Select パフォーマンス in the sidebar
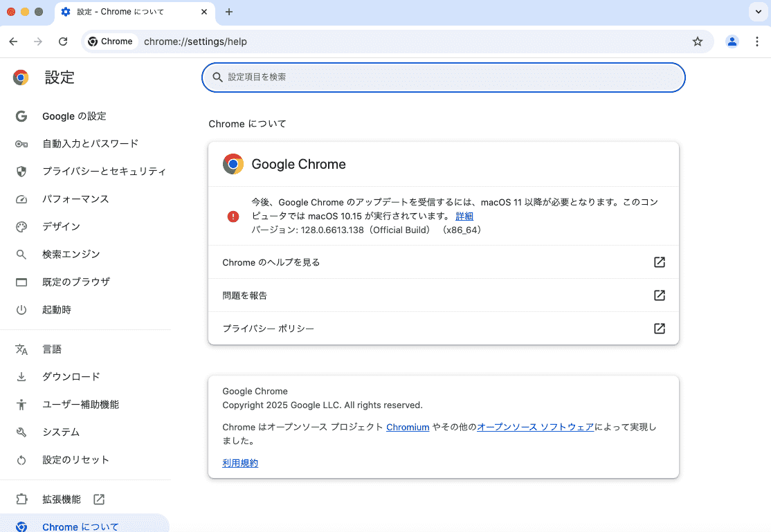The image size is (771, 532). point(76,199)
